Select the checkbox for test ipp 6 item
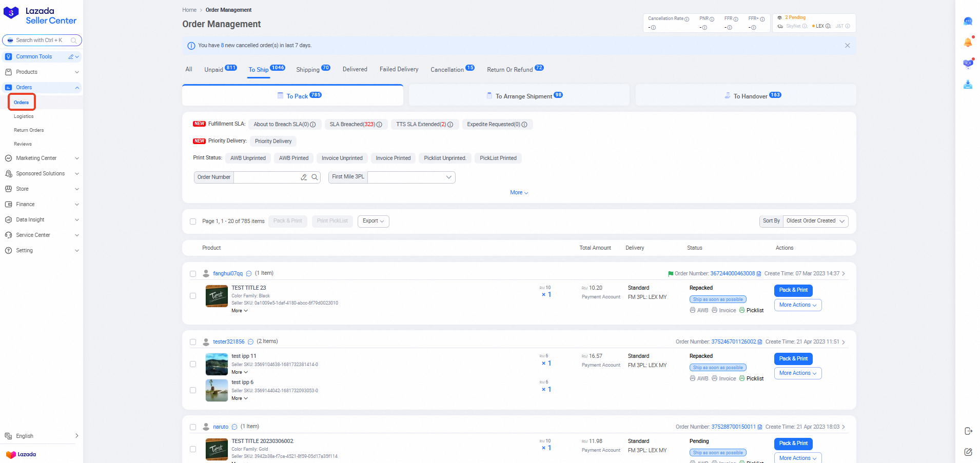The height and width of the screenshot is (463, 980). coord(193,390)
